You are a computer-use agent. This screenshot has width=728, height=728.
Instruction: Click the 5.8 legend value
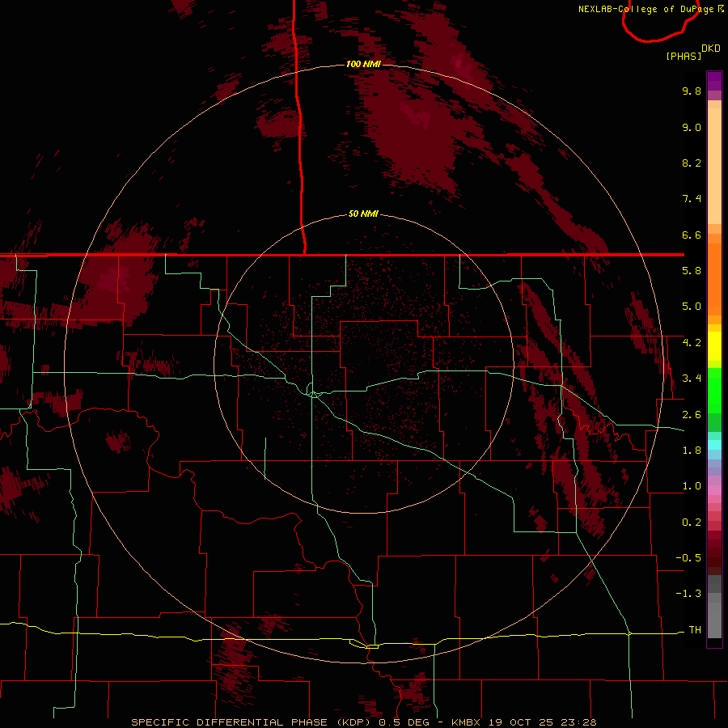point(692,271)
